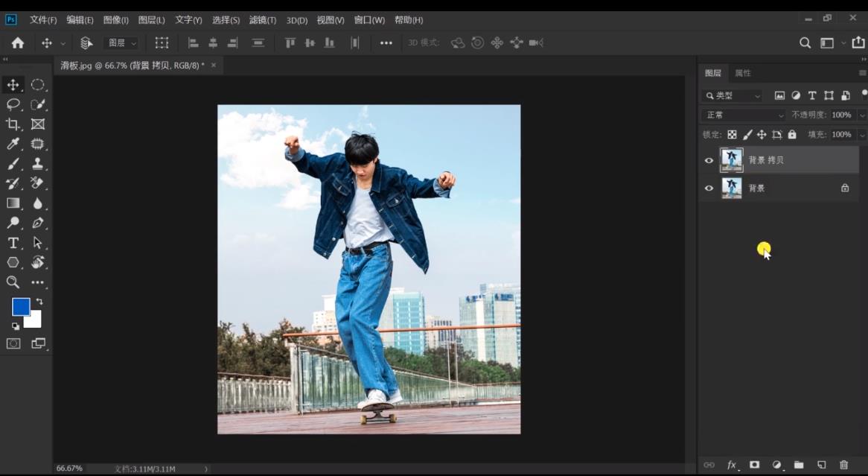Select the 背景 layer thumbnail

point(732,188)
